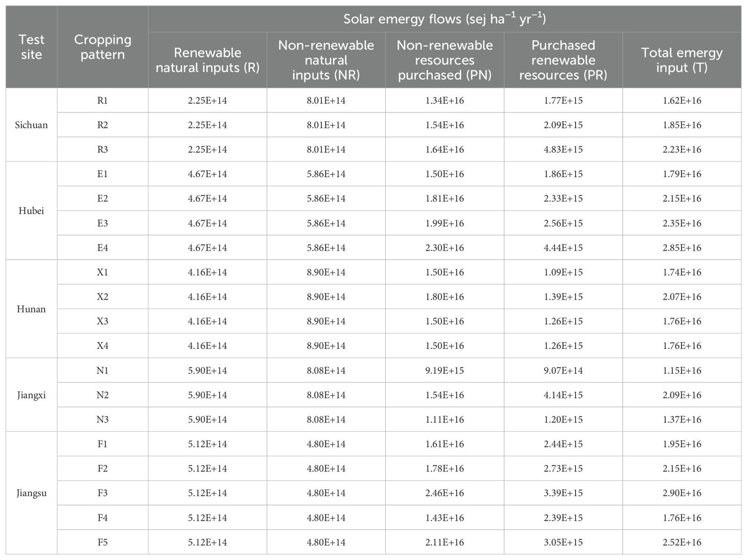
Task: Select value 1.81E+16 in row E2
Action: click(445, 198)
